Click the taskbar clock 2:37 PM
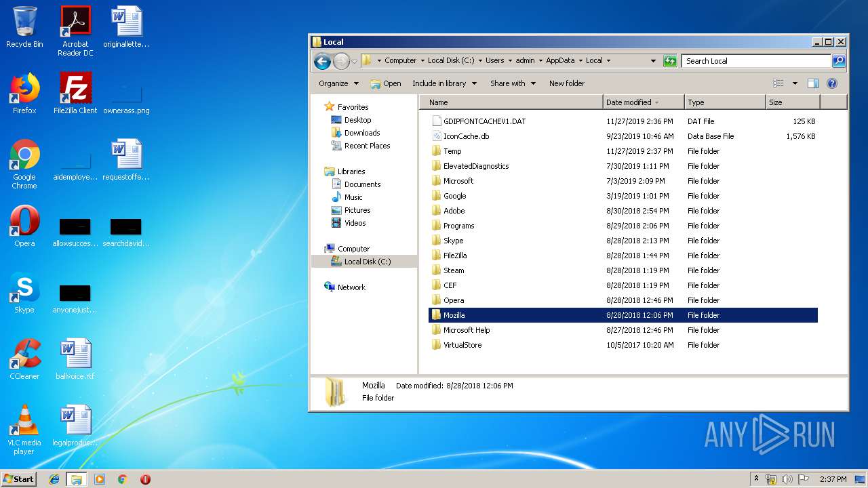868x488 pixels. tap(833, 479)
